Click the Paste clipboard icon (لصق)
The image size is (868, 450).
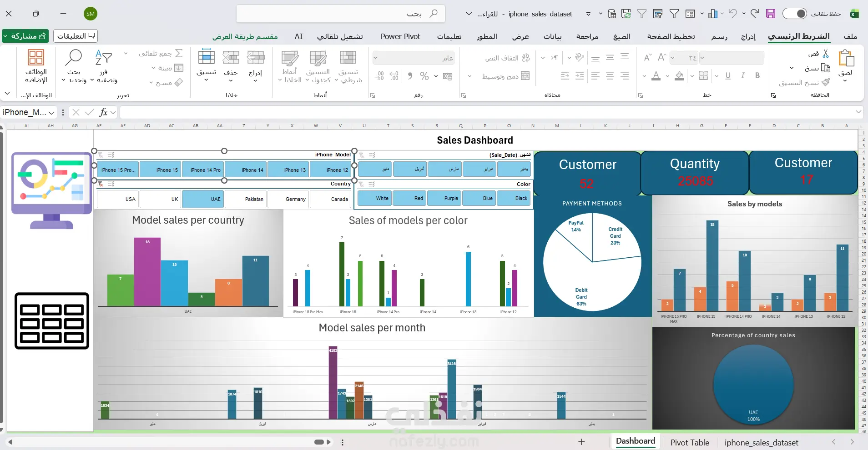click(846, 59)
